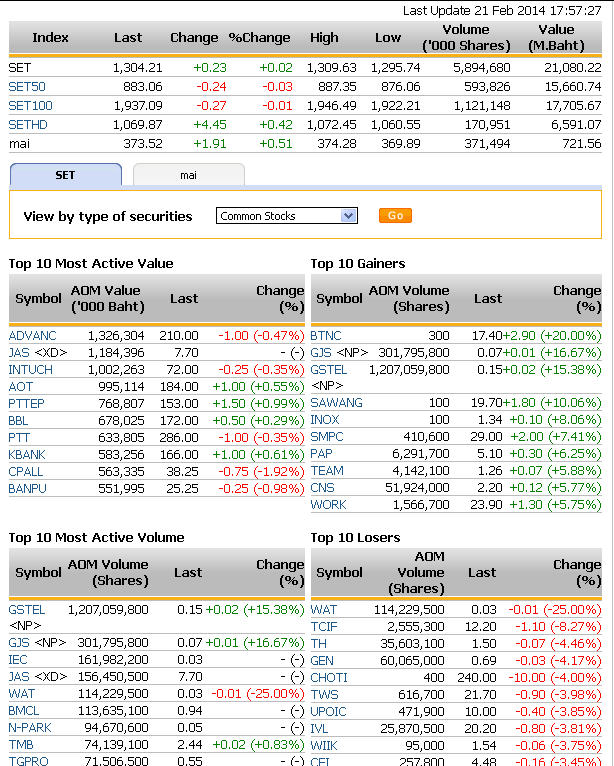The image size is (614, 766).
Task: Open the SET100 index link
Action: (x=30, y=106)
